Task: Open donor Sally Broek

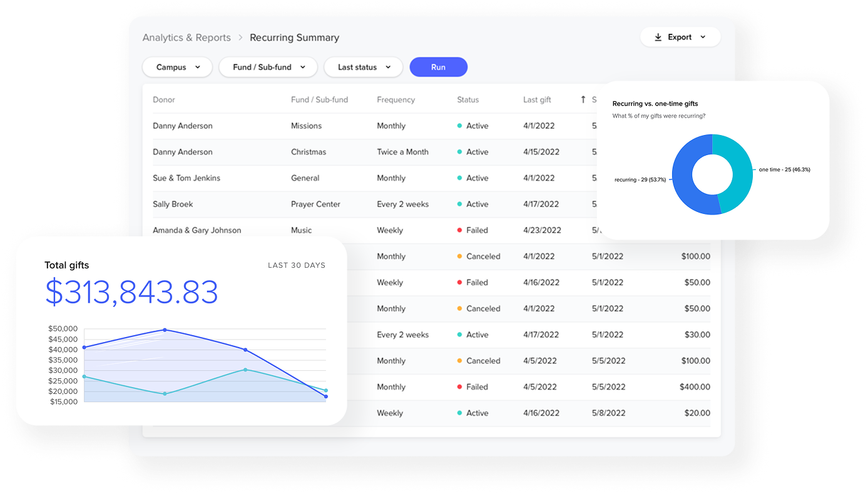Action: pyautogui.click(x=173, y=204)
